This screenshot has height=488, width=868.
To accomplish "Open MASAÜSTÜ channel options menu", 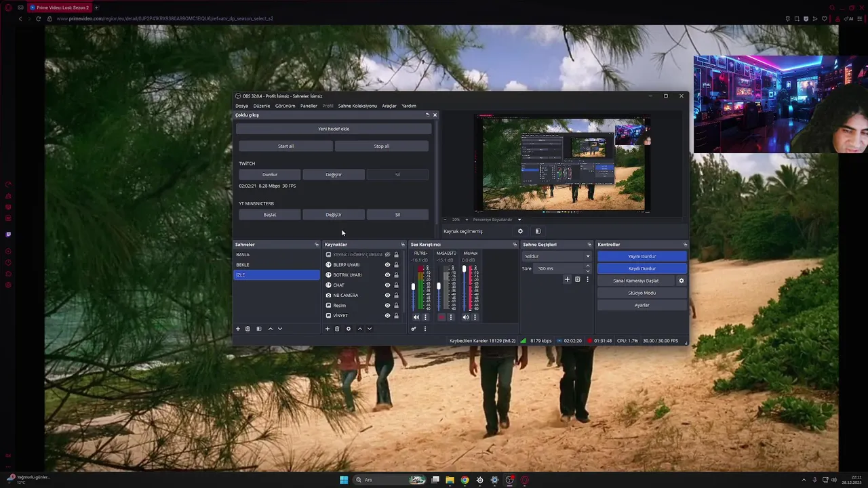I will [450, 317].
